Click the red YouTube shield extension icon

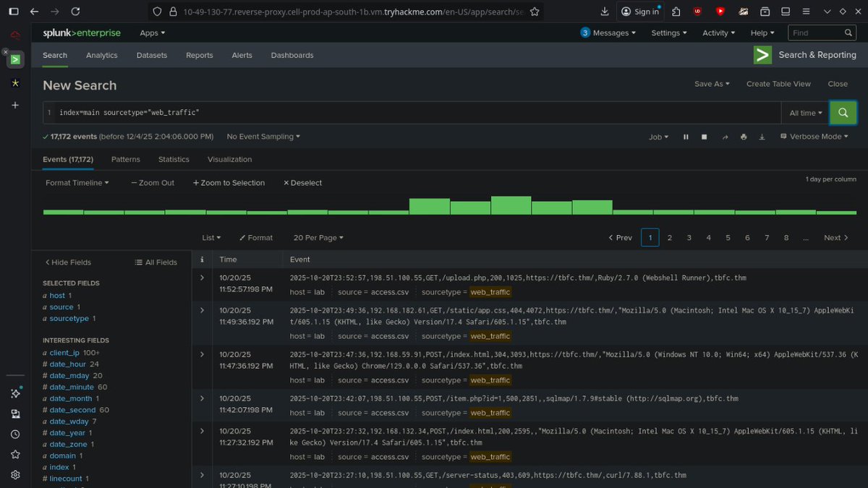(720, 12)
